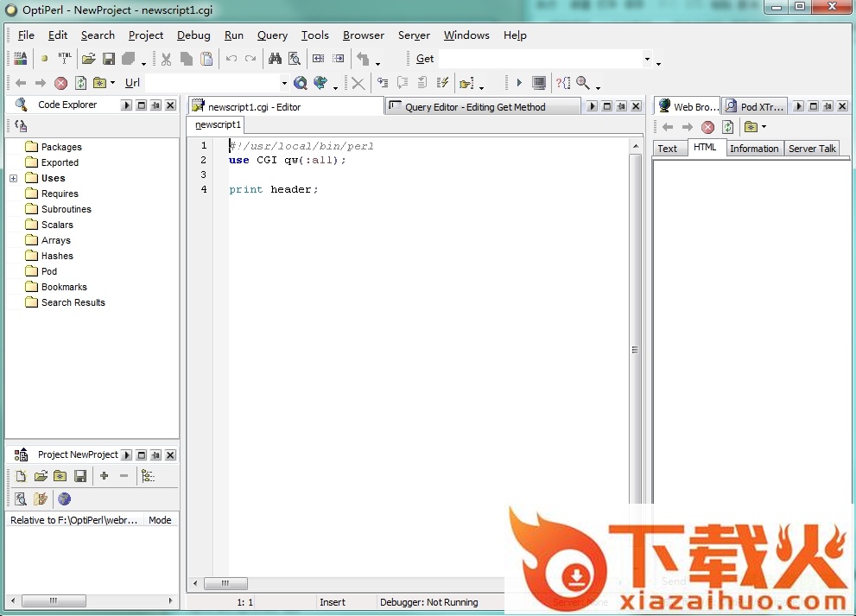Click the globe icon in Project panel

pyautogui.click(x=64, y=499)
